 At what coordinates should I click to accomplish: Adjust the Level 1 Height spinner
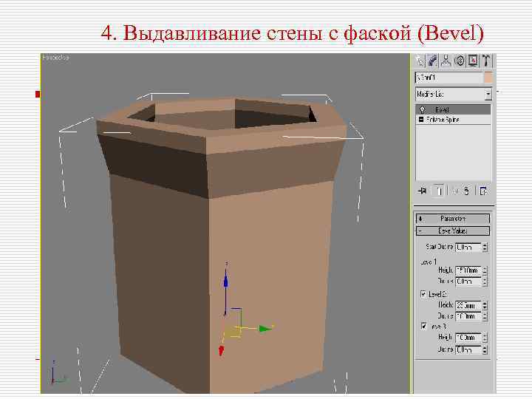point(485,270)
